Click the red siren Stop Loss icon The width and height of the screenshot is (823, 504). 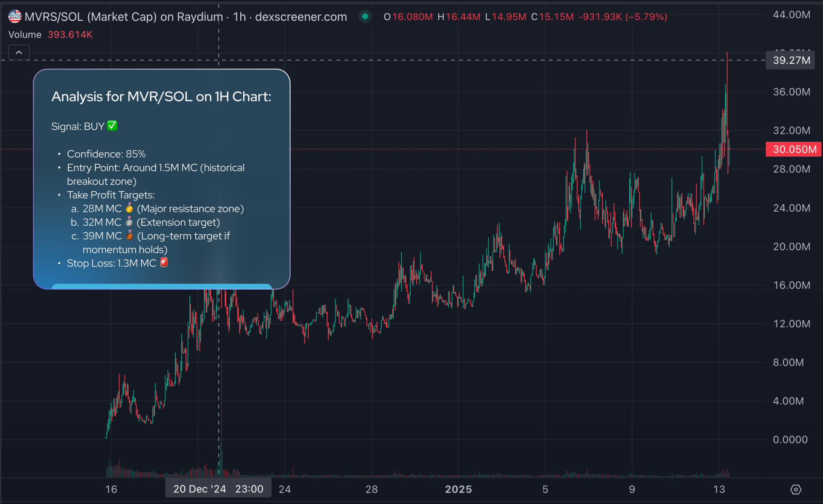pos(164,263)
